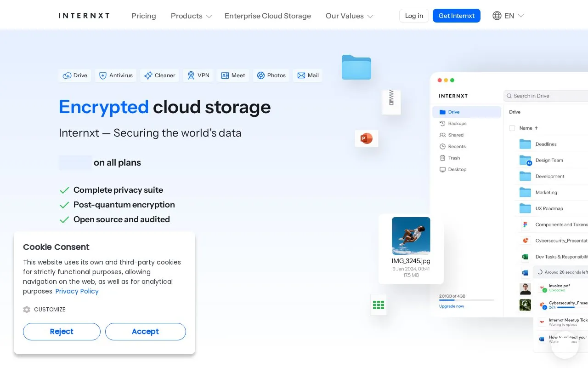Expand the Our Values dropdown
588x368 pixels.
[x=350, y=16]
